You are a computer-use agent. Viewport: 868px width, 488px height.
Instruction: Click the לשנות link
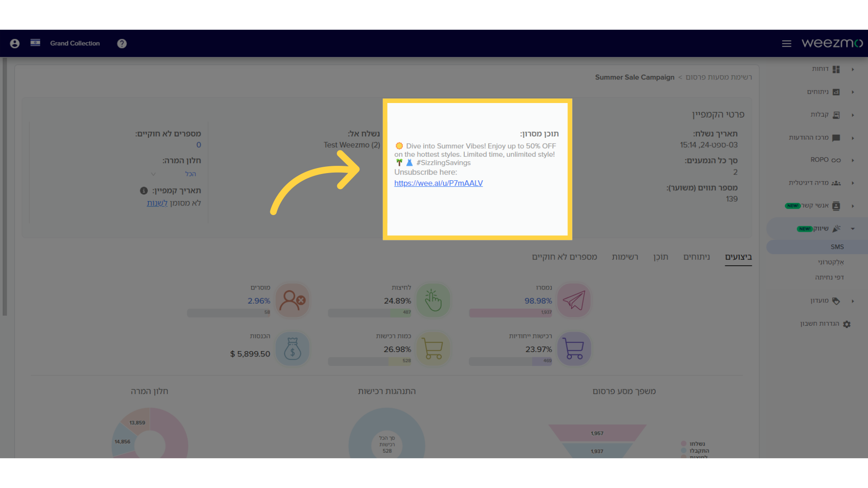pos(157,203)
